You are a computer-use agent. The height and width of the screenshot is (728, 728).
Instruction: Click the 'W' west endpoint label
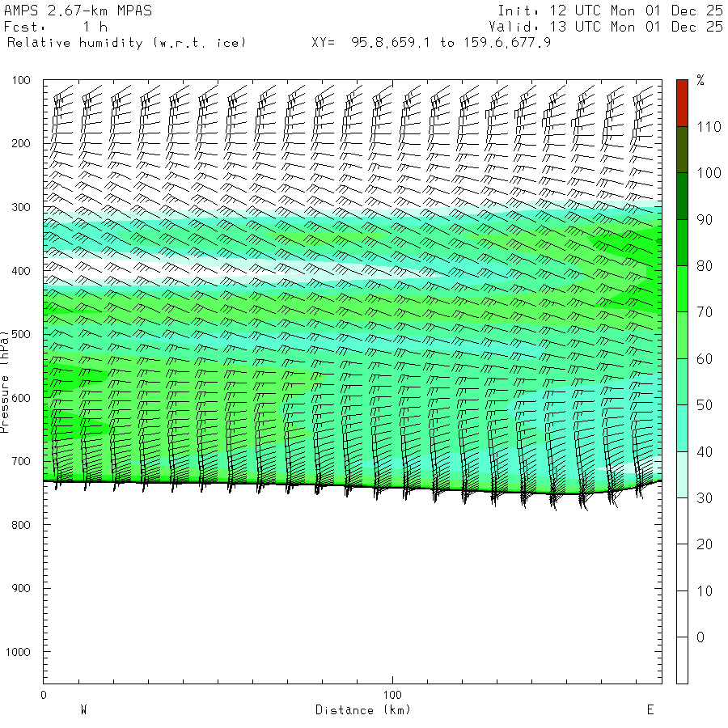(x=83, y=710)
